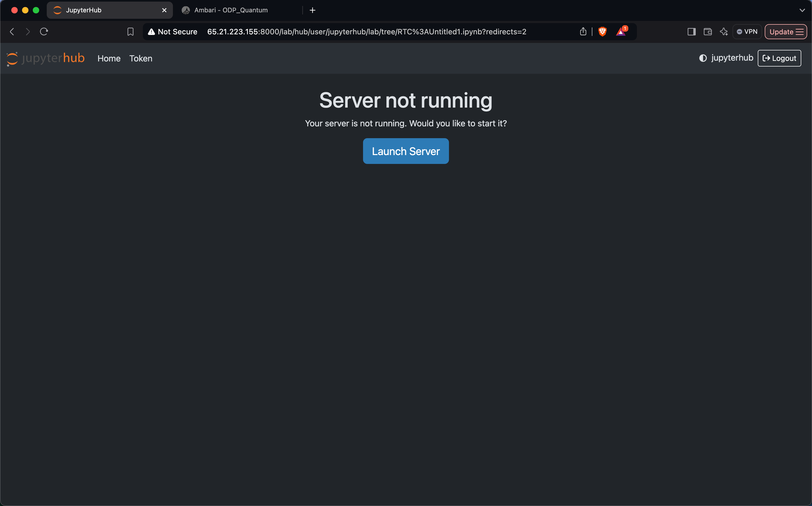The image size is (812, 506).
Task: Click the Launch Server button
Action: click(406, 151)
